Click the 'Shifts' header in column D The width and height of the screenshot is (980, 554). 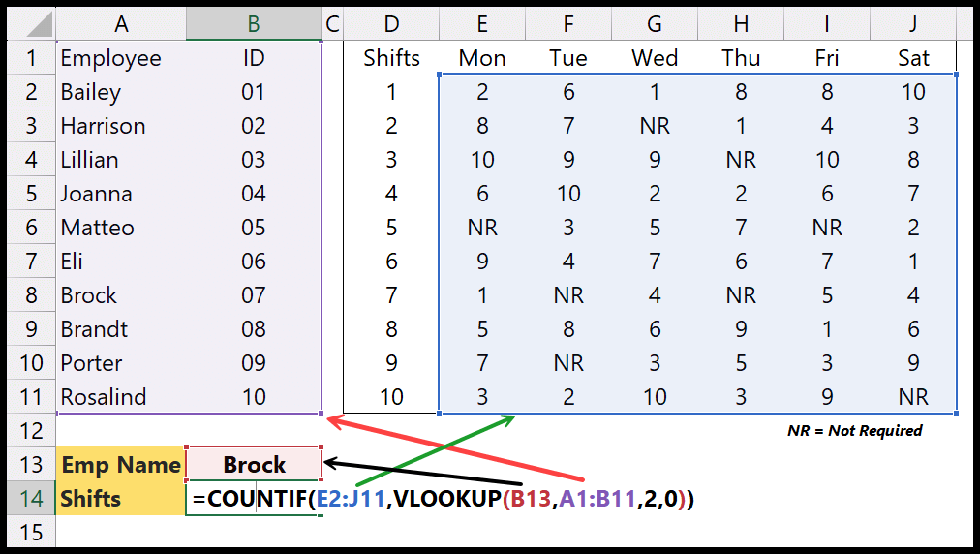(x=391, y=58)
